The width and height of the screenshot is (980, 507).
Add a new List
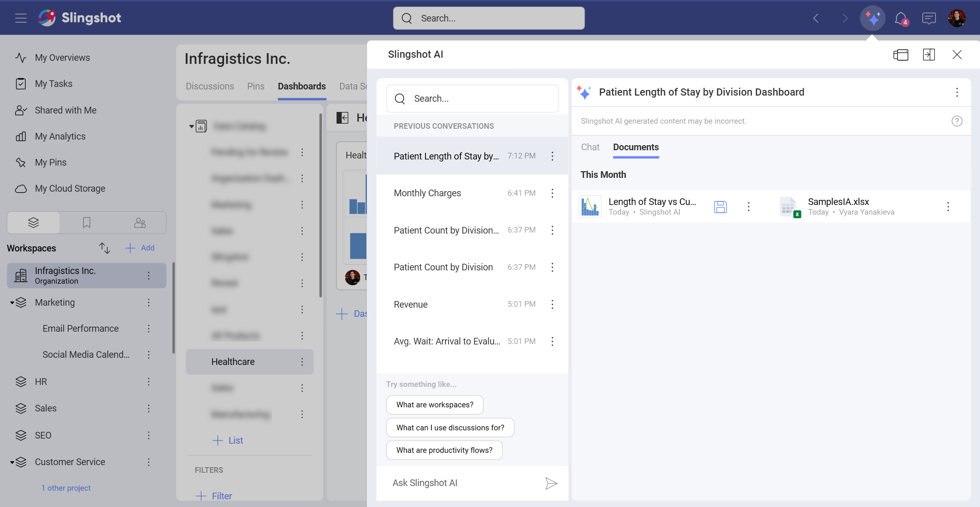[228, 441]
